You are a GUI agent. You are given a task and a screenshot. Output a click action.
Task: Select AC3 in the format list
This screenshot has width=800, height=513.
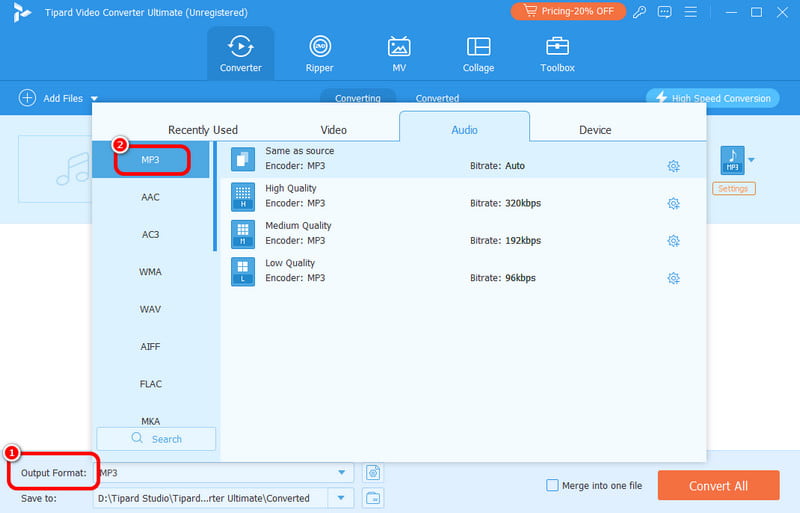click(151, 234)
